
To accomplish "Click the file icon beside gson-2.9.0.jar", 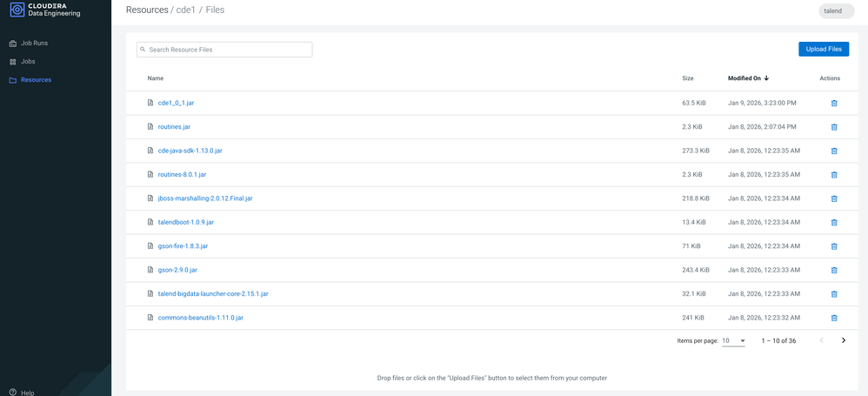I will point(150,270).
